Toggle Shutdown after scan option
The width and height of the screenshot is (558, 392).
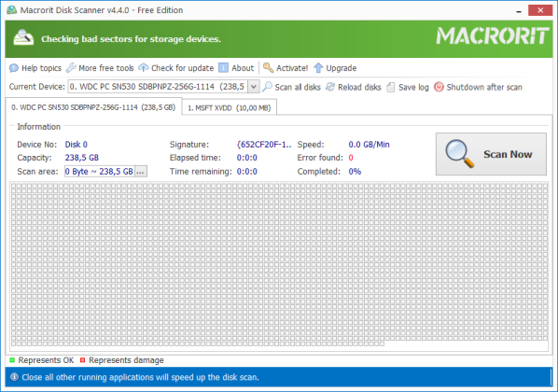(x=478, y=87)
